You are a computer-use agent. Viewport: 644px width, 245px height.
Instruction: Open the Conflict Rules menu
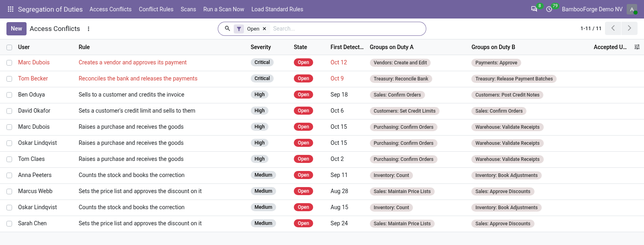tap(156, 9)
